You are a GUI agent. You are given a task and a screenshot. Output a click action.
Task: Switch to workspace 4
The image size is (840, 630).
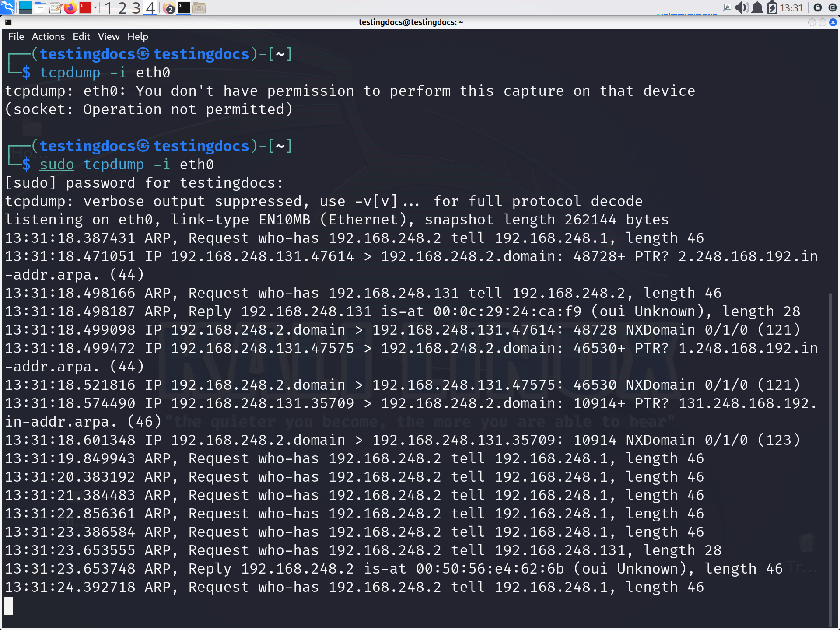click(x=150, y=7)
